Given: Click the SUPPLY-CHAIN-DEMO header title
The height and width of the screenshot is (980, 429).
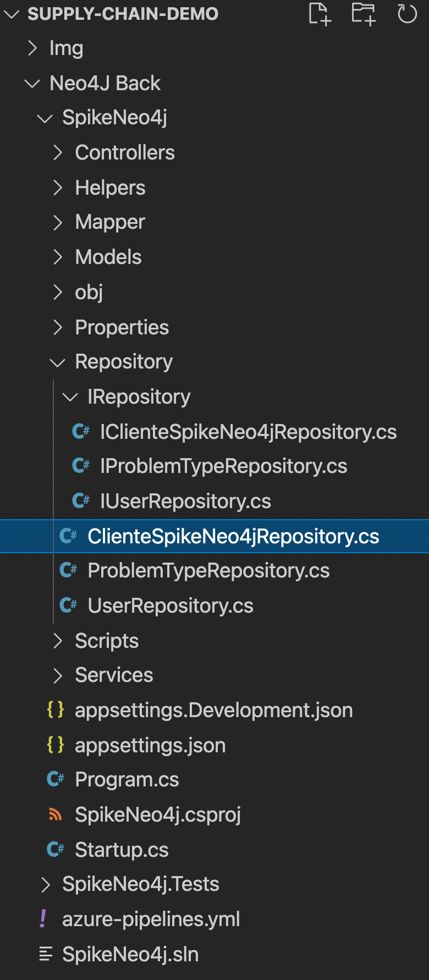Looking at the screenshot, I should click(x=123, y=14).
